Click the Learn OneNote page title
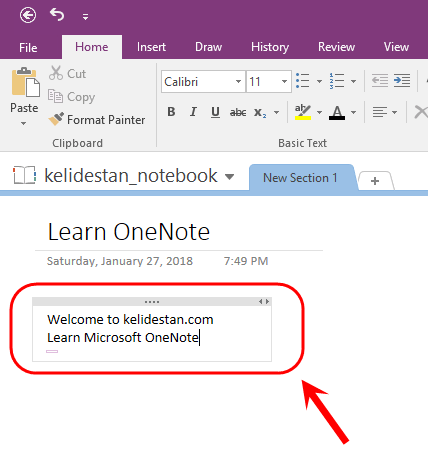 click(129, 232)
